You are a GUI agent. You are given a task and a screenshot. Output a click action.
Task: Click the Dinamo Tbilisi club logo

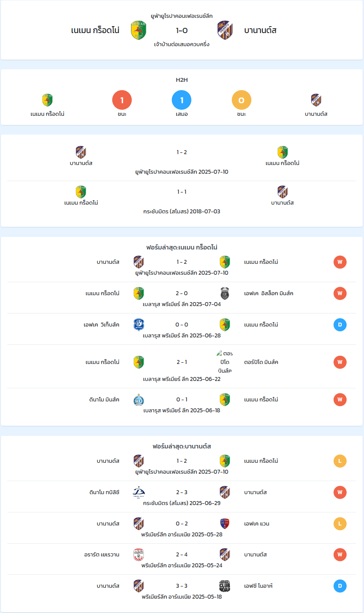point(139,492)
